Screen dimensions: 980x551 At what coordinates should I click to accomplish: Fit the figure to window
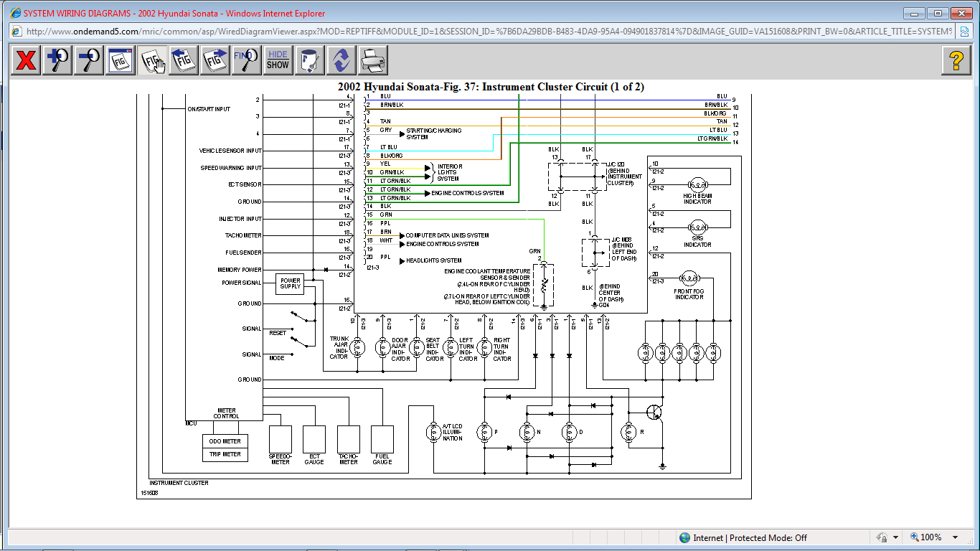121,60
